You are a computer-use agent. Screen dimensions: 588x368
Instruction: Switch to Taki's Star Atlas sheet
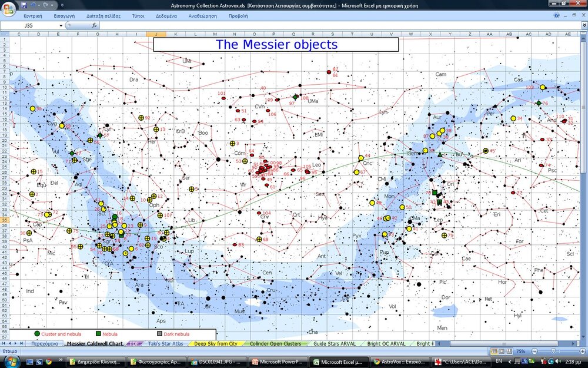point(166,343)
